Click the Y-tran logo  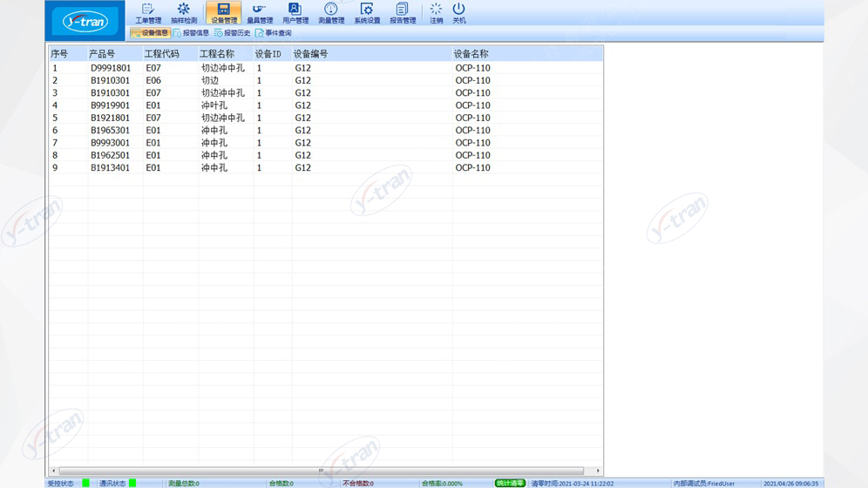[85, 21]
